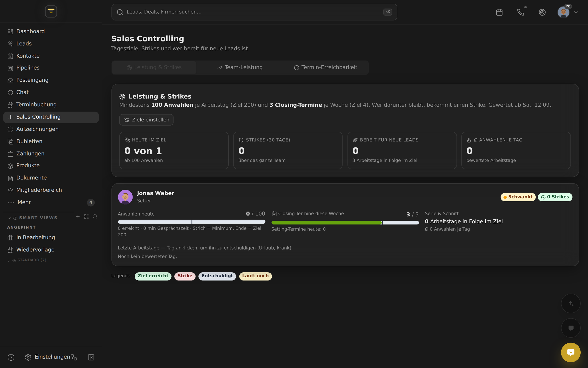Expand the Standard (7) views group

point(27,260)
